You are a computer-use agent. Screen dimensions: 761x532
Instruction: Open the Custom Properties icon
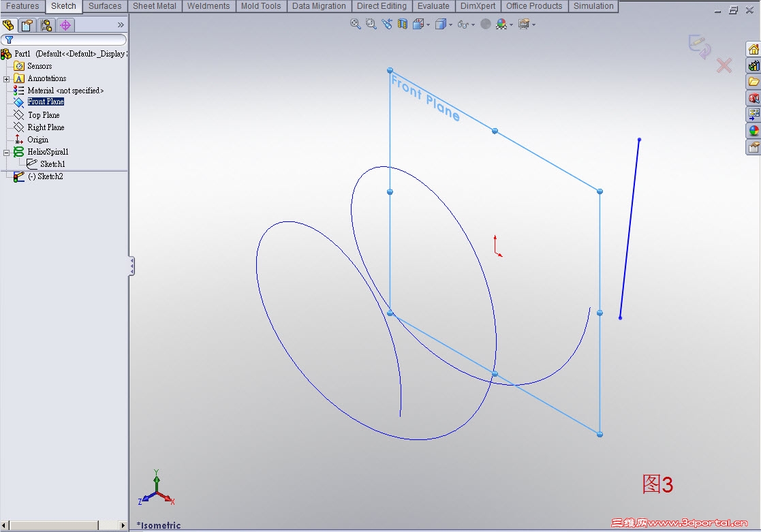pyautogui.click(x=754, y=147)
